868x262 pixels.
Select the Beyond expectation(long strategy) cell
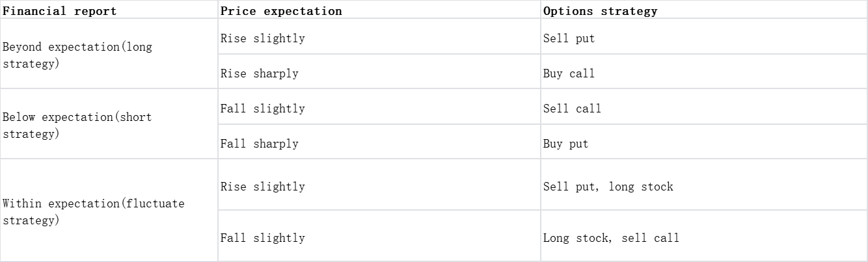coord(77,55)
